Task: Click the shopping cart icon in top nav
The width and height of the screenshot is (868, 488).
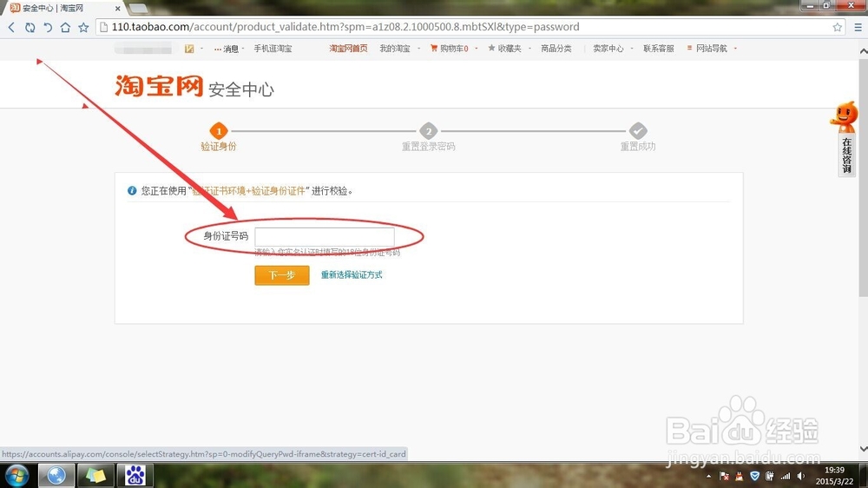Action: [x=434, y=48]
